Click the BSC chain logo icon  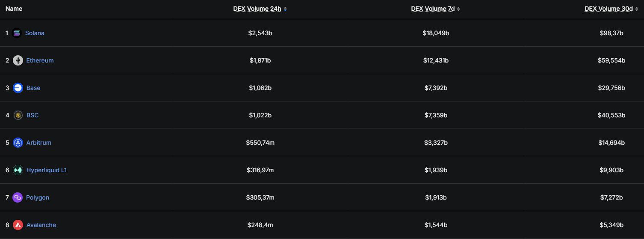[x=18, y=115]
